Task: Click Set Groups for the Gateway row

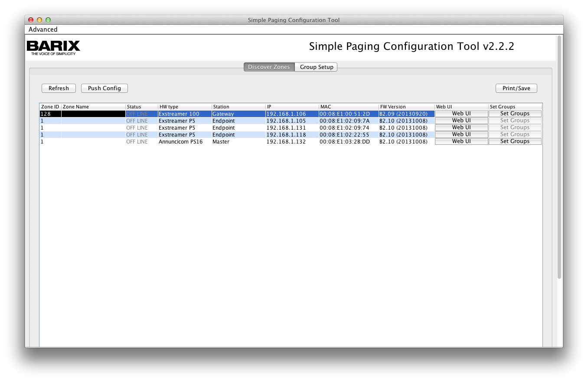Action: click(515, 114)
